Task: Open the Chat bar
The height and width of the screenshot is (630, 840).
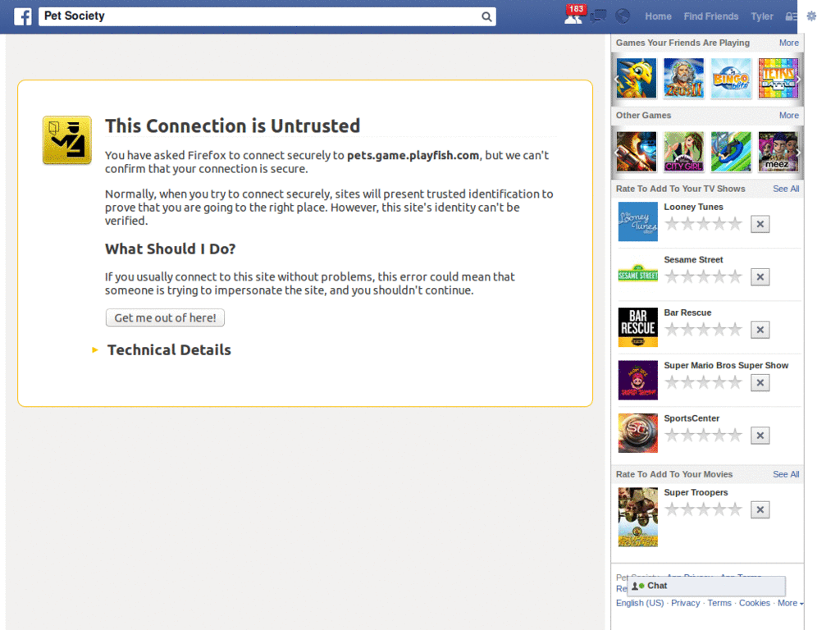Action: pyautogui.click(x=706, y=586)
